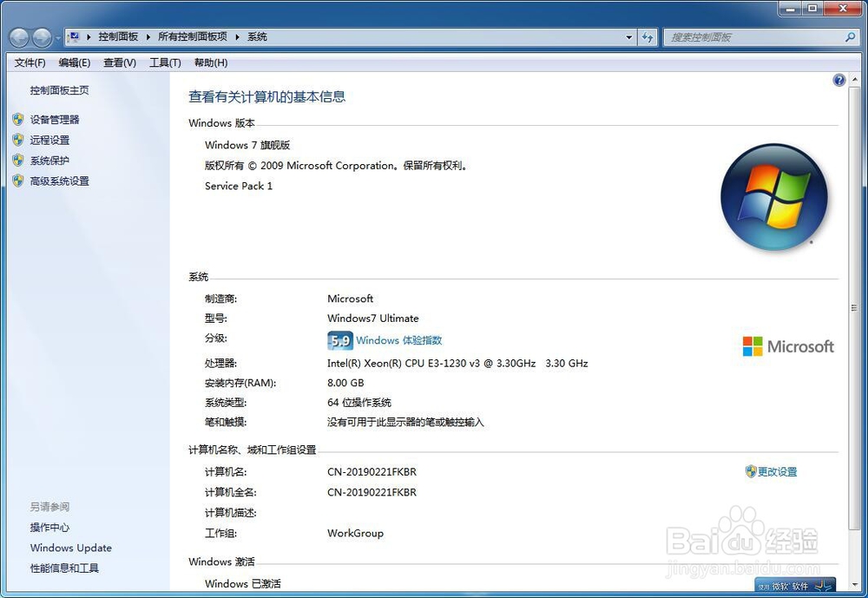Click the Windows 7 logo image
The image size is (868, 598).
coord(774,196)
